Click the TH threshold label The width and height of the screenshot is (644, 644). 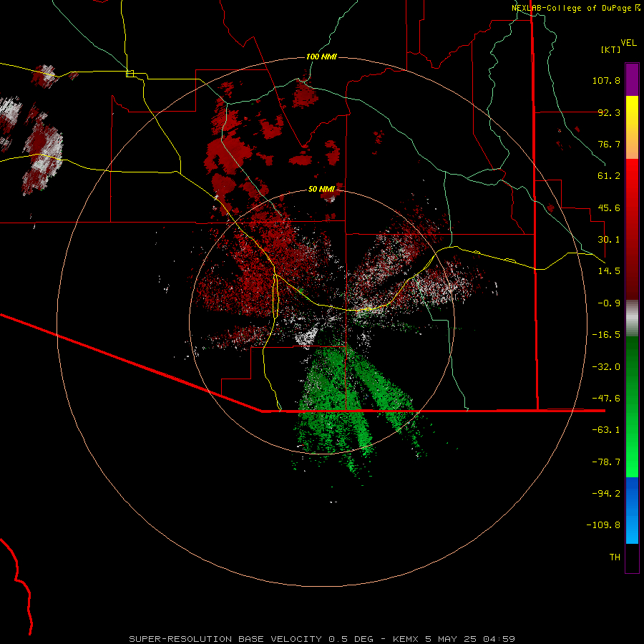click(615, 557)
